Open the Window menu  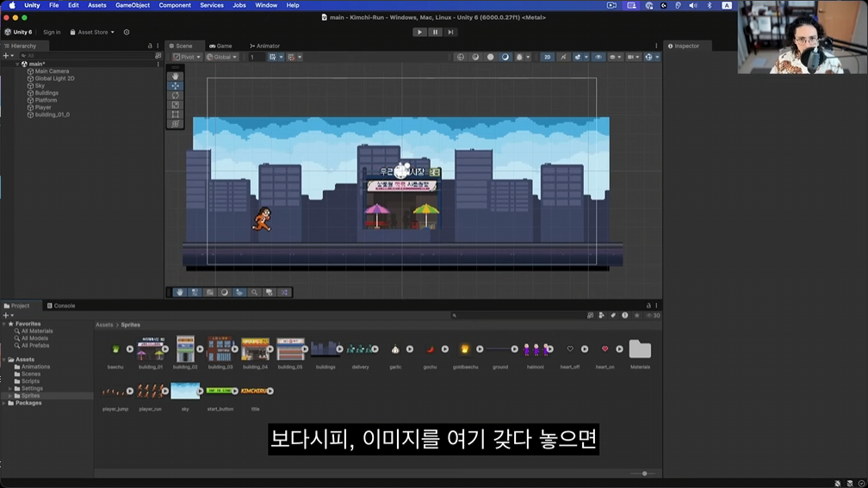pos(266,5)
